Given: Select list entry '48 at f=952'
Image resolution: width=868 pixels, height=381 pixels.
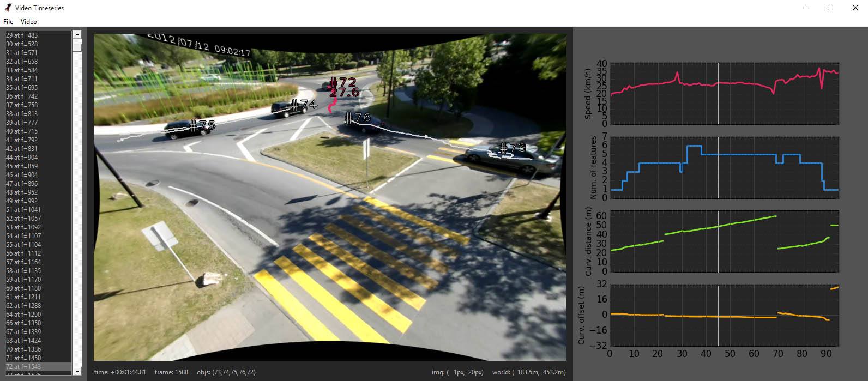Looking at the screenshot, I should pos(38,192).
